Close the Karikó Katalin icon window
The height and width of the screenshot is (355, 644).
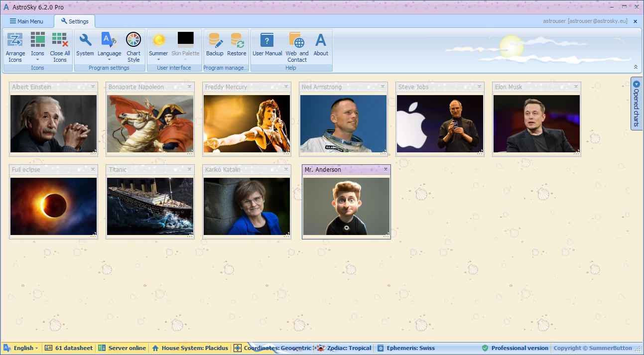coord(286,169)
